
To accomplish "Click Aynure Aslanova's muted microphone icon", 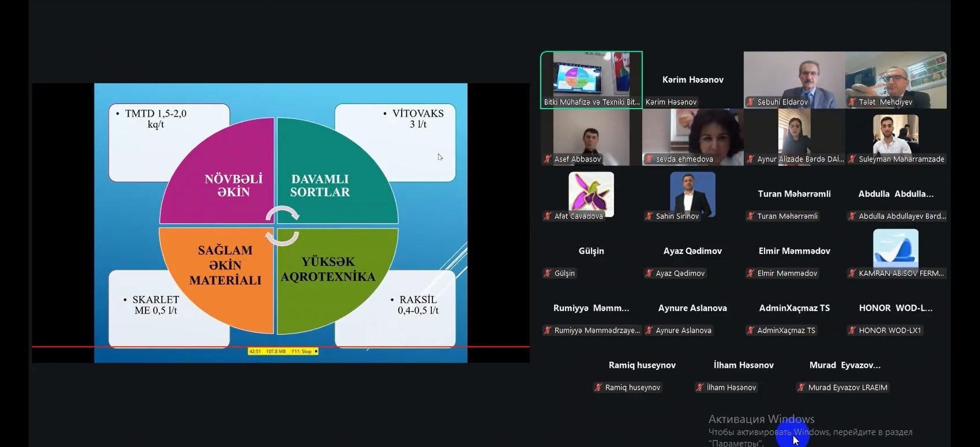I will [x=649, y=331].
